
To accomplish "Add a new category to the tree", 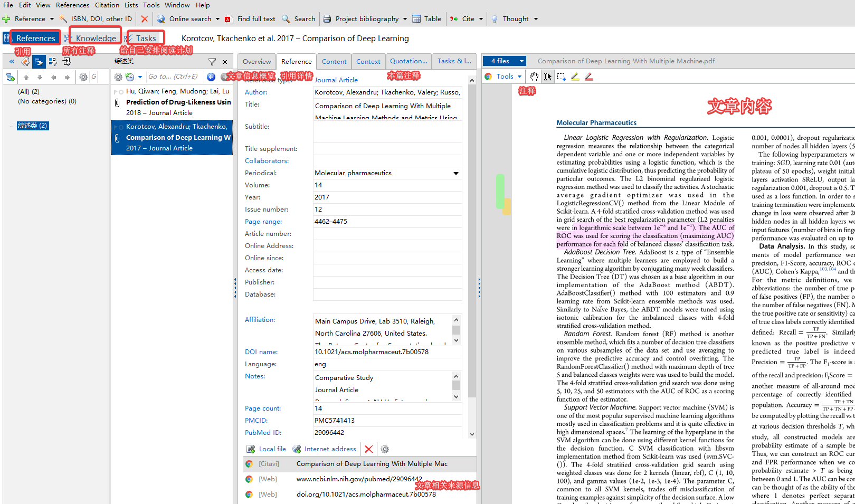I will point(10,77).
